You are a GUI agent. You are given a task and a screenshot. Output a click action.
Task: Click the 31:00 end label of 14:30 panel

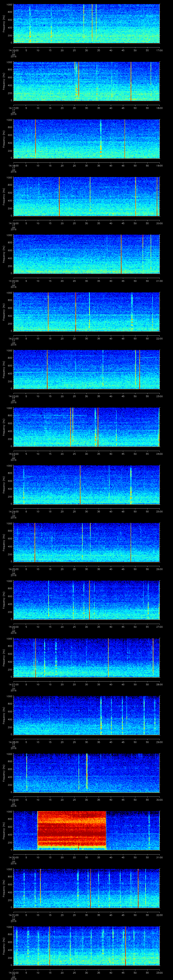point(160,857)
